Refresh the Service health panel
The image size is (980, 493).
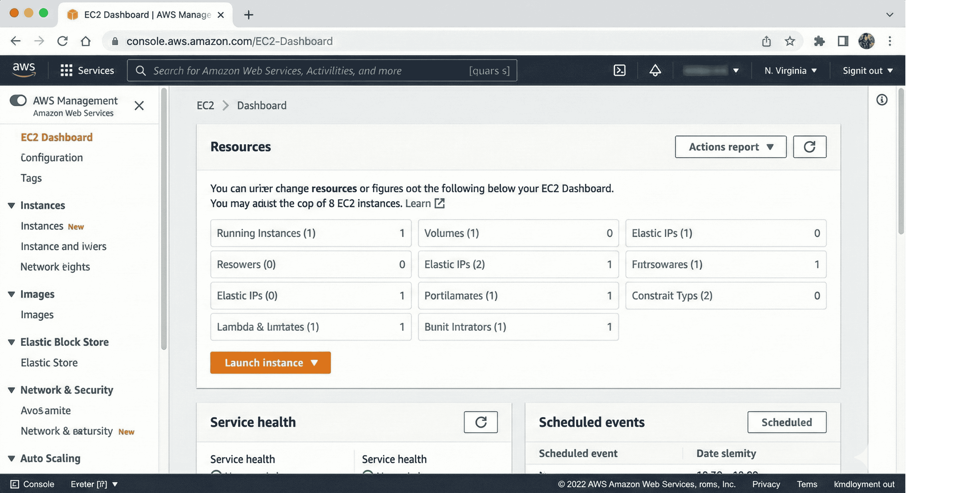coord(481,422)
